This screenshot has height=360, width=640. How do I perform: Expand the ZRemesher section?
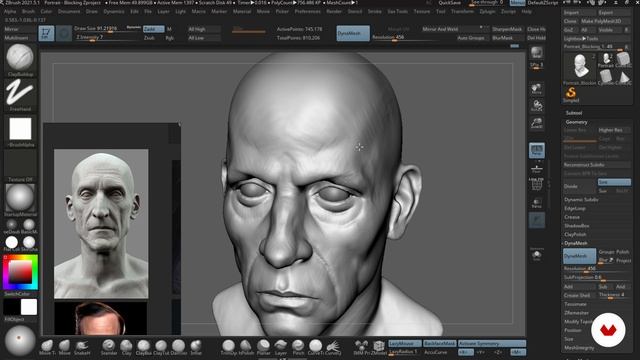click(577, 313)
